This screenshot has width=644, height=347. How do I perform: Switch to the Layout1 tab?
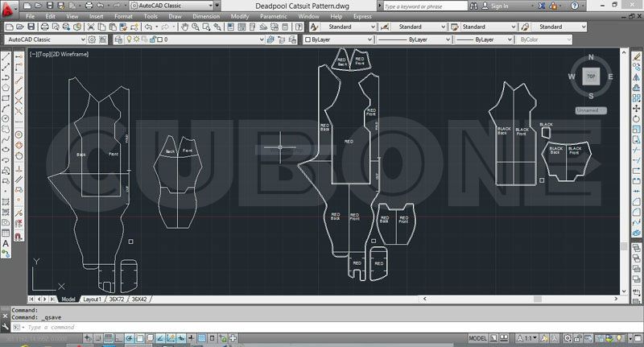coord(92,299)
